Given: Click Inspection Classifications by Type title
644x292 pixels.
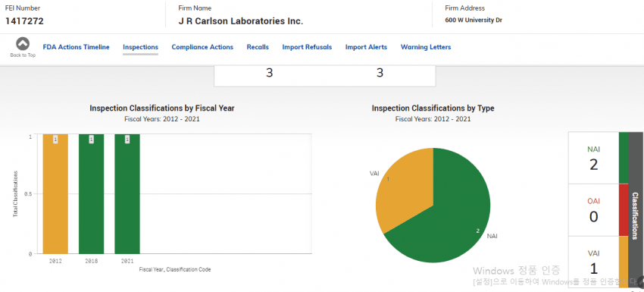Looking at the screenshot, I should 433,108.
